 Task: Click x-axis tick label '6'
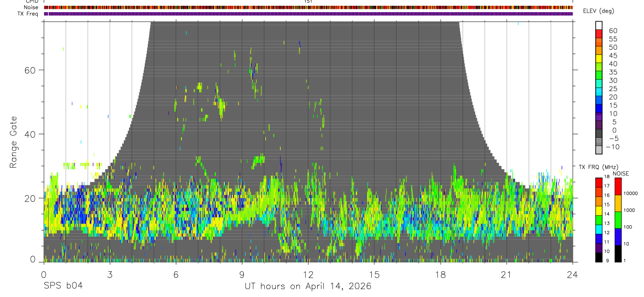[x=176, y=274]
